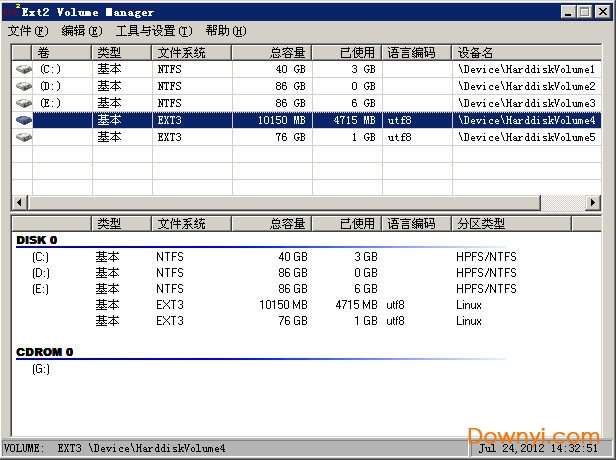Open the 帮助(H) menu
This screenshot has height=460, width=616.
(226, 31)
